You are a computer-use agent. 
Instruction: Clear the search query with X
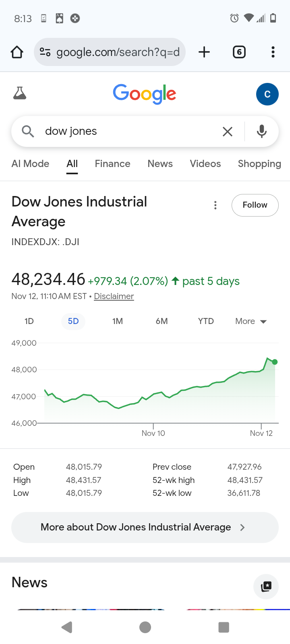[x=228, y=131]
